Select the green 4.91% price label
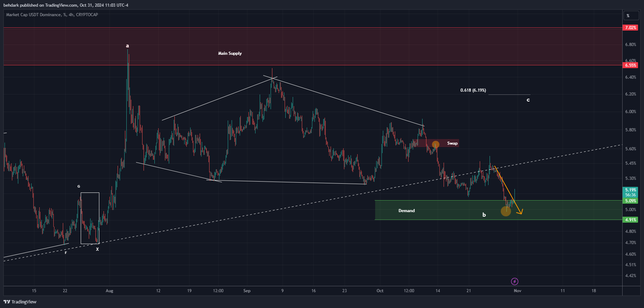 click(630, 220)
